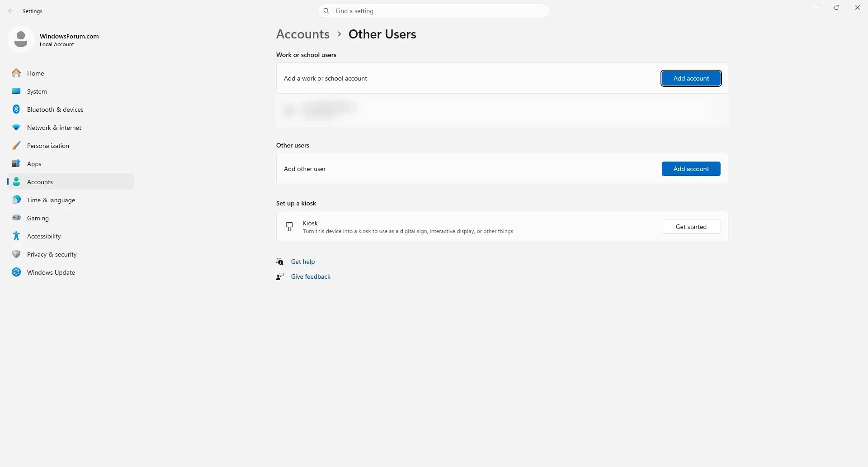The image size is (868, 467).
Task: Open System settings label
Action: click(x=37, y=91)
